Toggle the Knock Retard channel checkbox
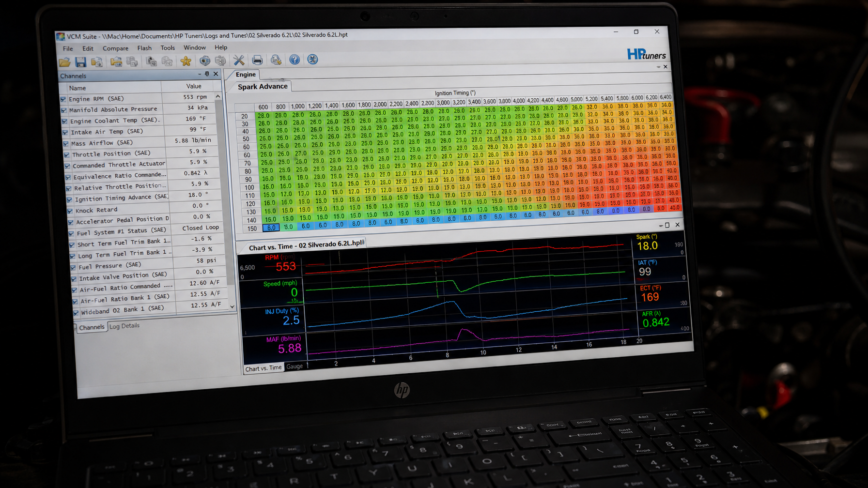The image size is (868, 488). [x=70, y=211]
